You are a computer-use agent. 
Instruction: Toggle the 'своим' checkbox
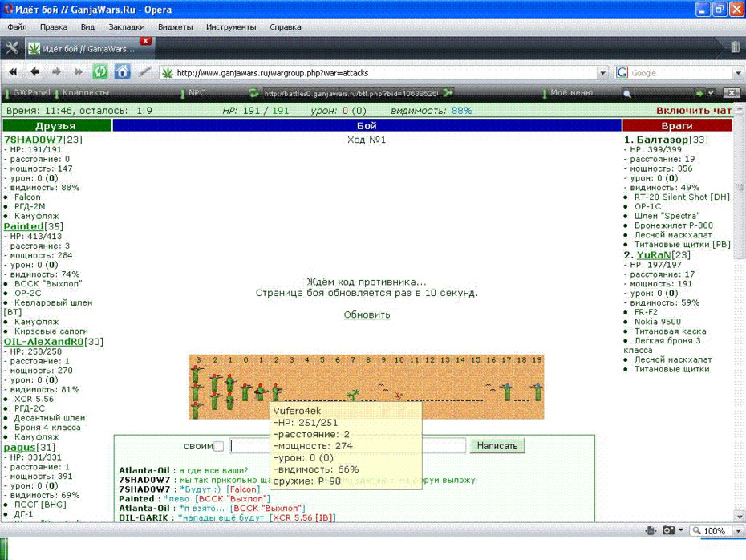pyautogui.click(x=218, y=446)
